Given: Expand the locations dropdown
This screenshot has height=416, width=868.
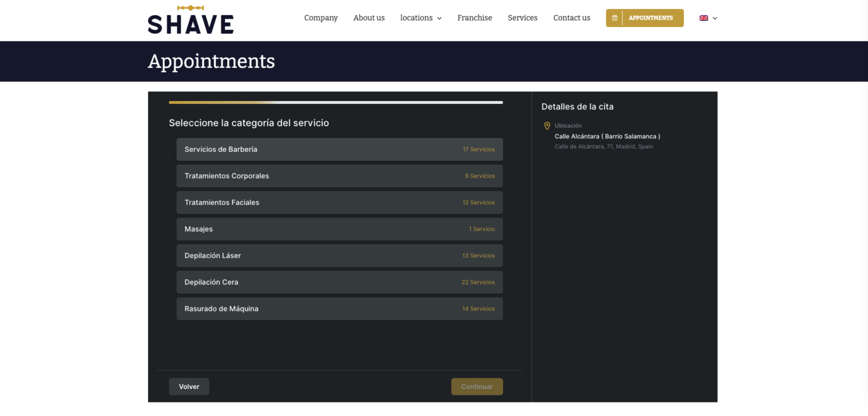Looking at the screenshot, I should [x=420, y=17].
